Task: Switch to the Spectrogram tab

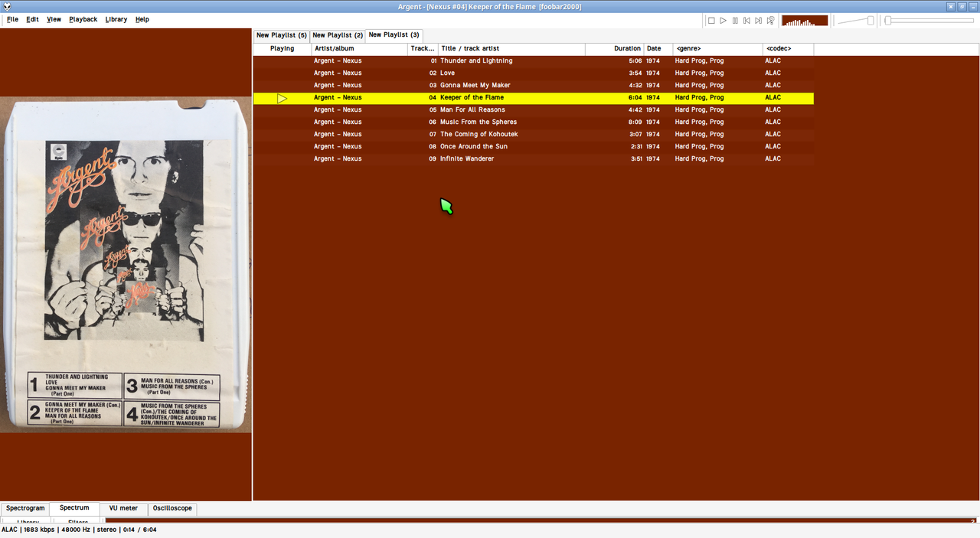Action: [25, 508]
